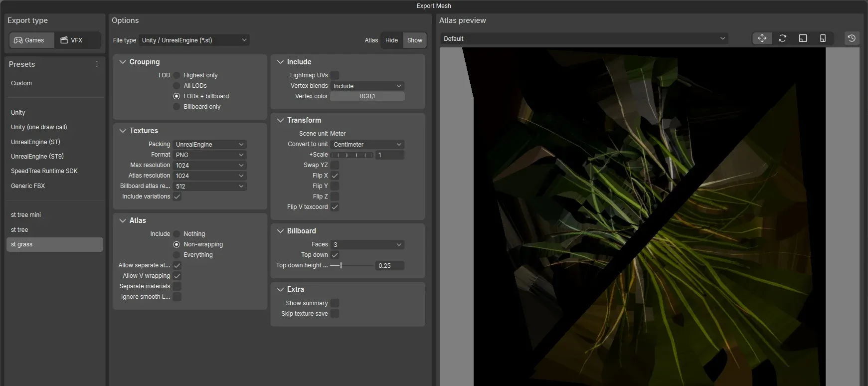Open the Convert to unit dropdown
This screenshot has width=868, height=386.
[367, 145]
